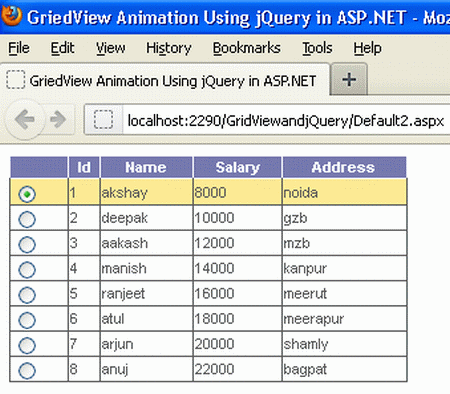Select the radio button for aakash row

27,245
